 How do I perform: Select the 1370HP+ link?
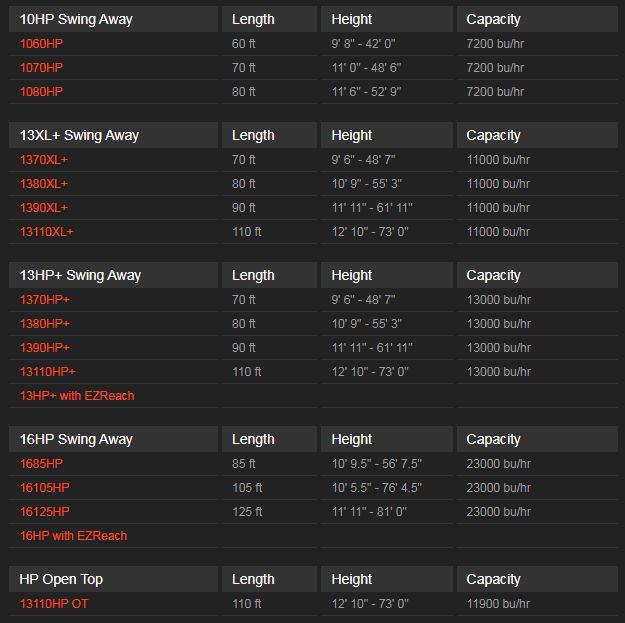click(x=45, y=300)
